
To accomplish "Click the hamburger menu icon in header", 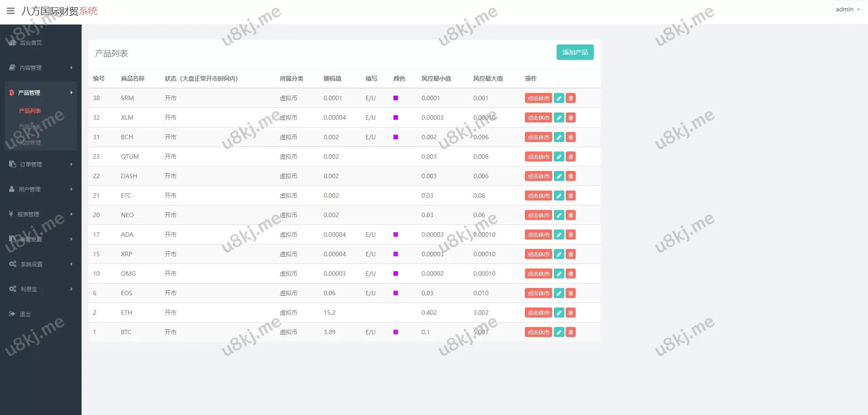I will coord(11,11).
